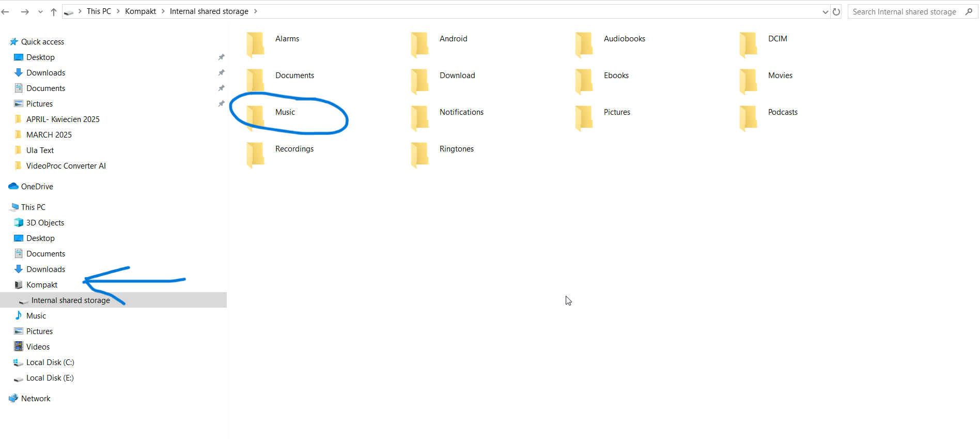Viewport: 980px width, 439px height.
Task: Click This PC in the address breadcrumb
Action: pos(99,11)
